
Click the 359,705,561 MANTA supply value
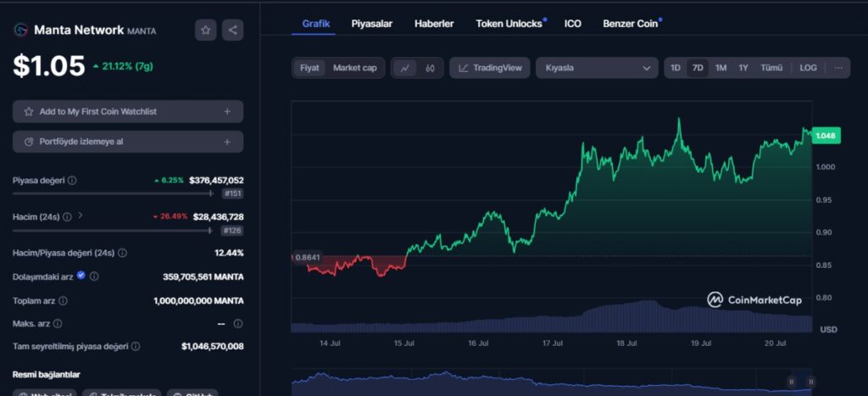coord(203,276)
